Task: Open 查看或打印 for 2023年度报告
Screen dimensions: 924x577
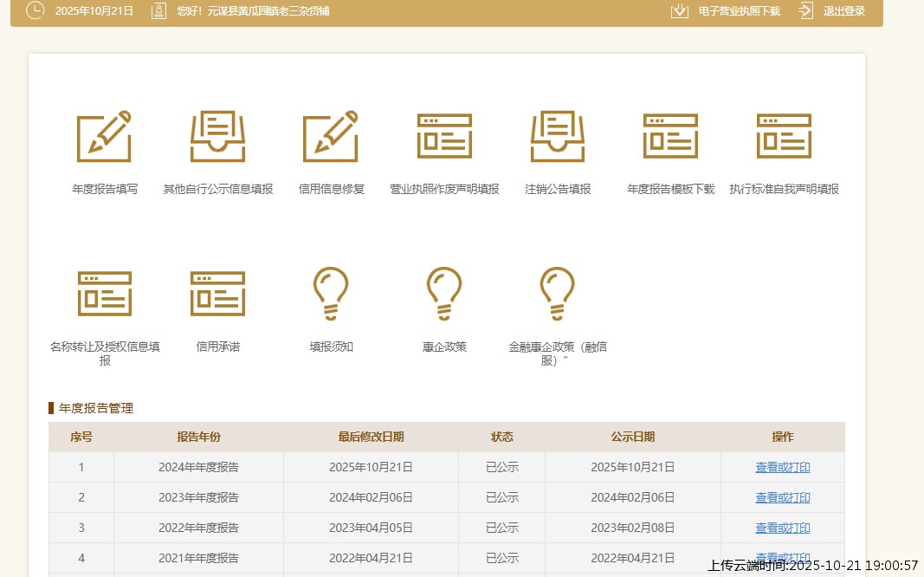Action: point(783,497)
